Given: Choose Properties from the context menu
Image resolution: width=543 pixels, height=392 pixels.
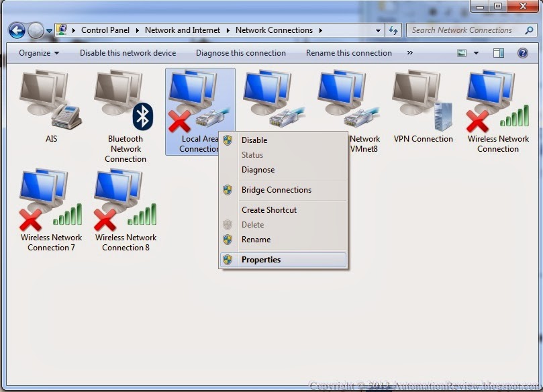Looking at the screenshot, I should coord(261,259).
